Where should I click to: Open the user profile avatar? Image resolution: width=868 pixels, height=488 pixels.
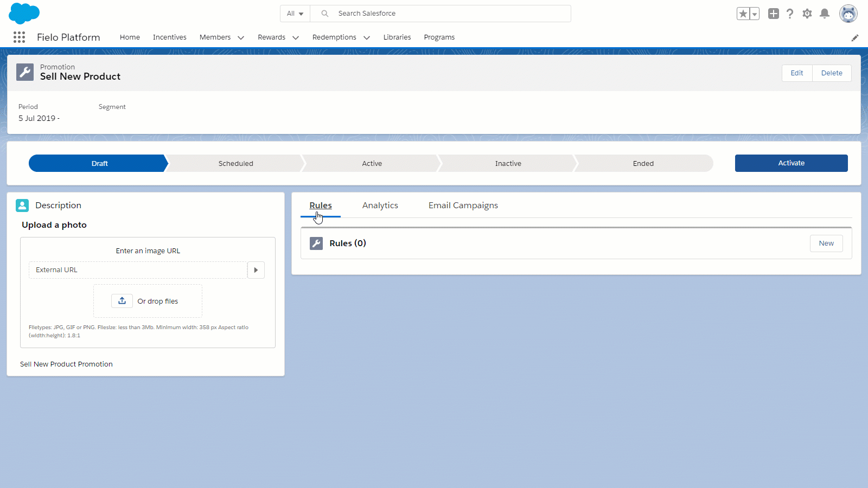(x=848, y=14)
